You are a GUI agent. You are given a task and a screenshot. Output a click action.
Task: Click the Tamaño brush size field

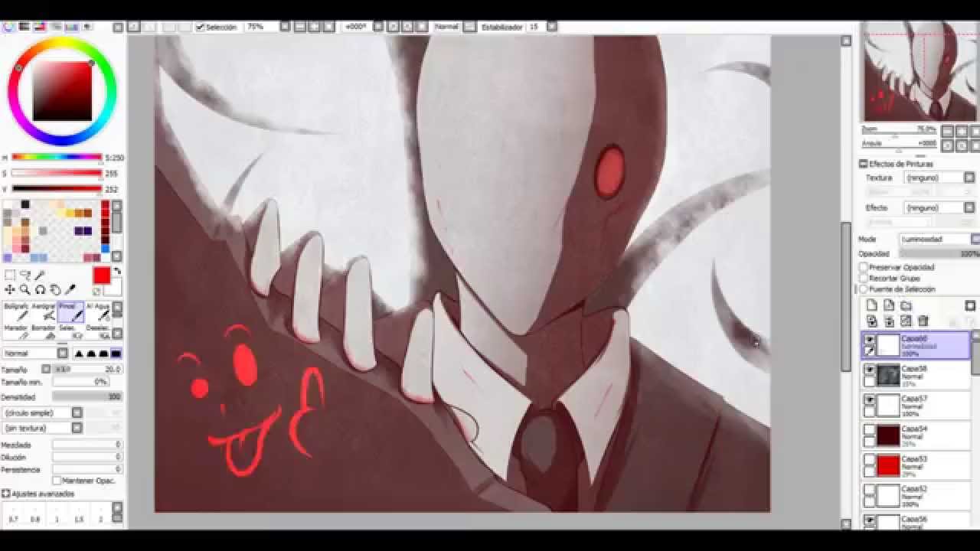(x=87, y=369)
